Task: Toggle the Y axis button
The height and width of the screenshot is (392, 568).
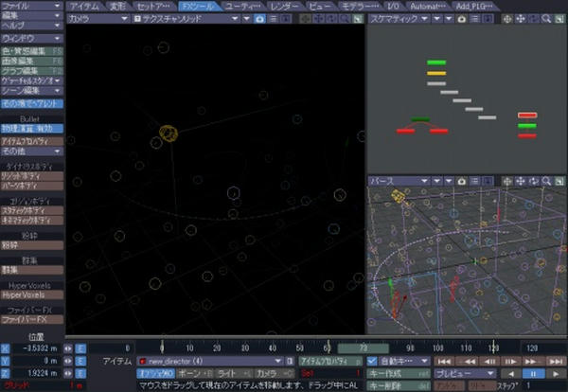Action: pos(5,361)
